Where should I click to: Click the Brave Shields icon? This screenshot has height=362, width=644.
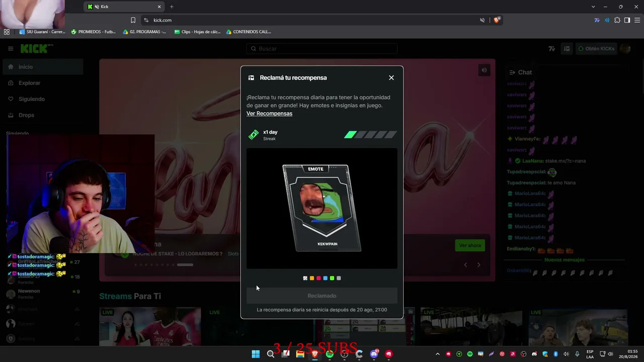497,20
